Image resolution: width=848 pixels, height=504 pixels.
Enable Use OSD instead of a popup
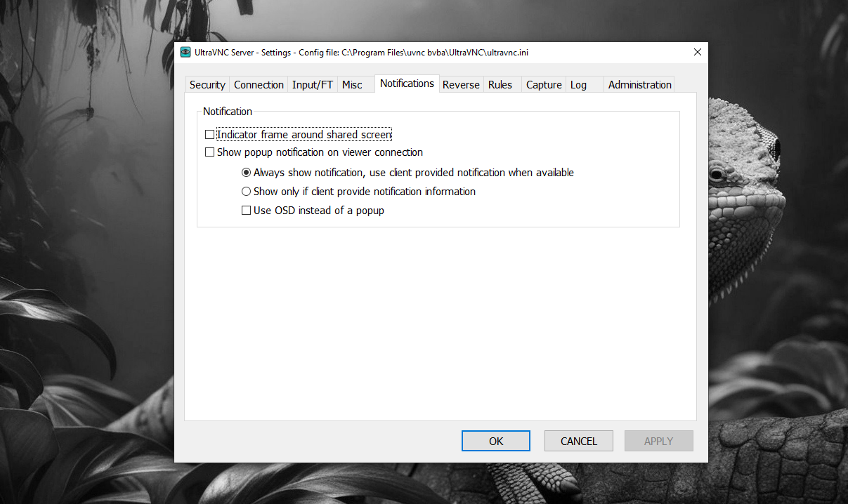[246, 211]
